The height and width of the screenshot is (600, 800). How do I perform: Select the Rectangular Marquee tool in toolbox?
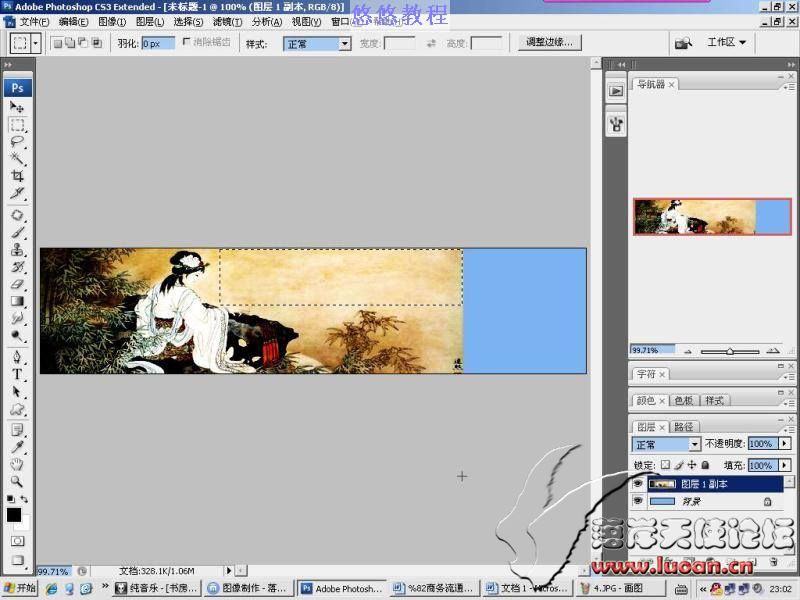tap(17, 125)
